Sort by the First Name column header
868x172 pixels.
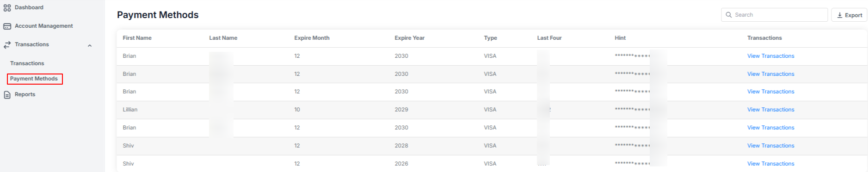pos(137,38)
